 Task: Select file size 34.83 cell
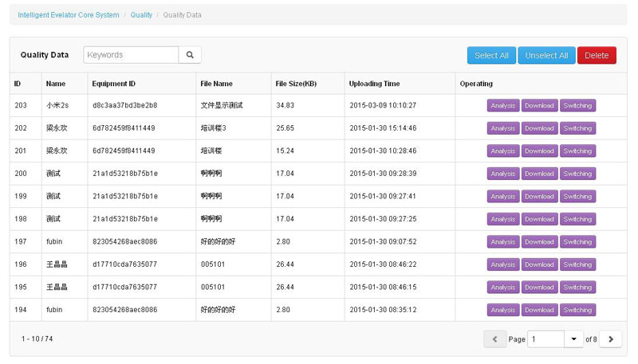[308, 106]
